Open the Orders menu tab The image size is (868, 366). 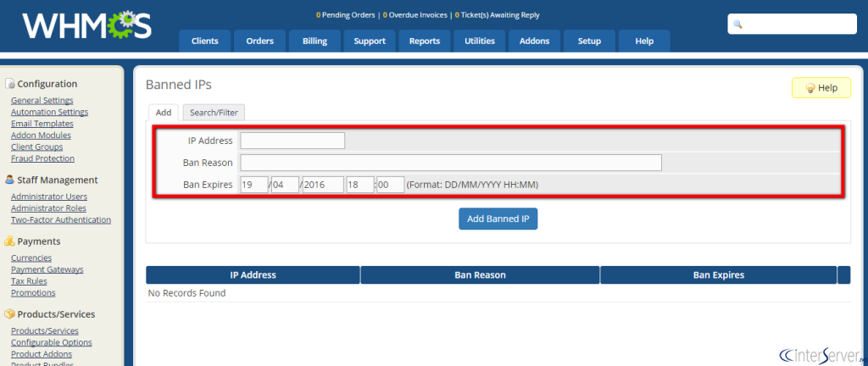[259, 41]
